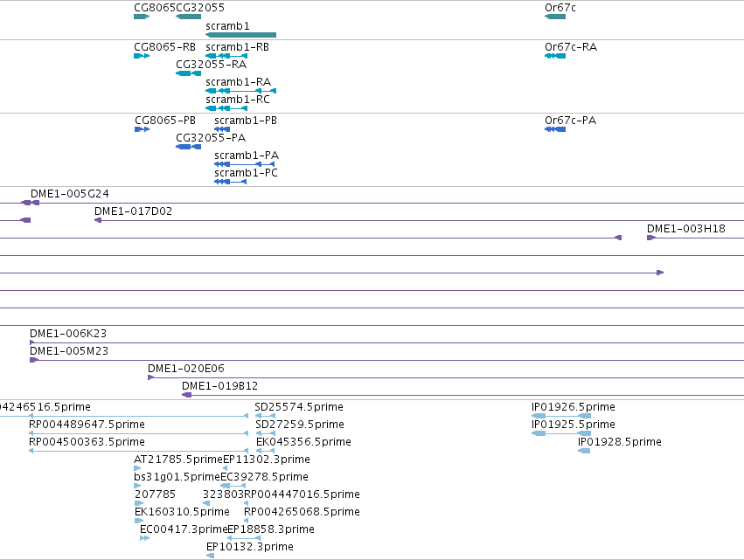The height and width of the screenshot is (560, 744).
Task: Click the IP01926.5prime label text
Action: [x=574, y=407]
